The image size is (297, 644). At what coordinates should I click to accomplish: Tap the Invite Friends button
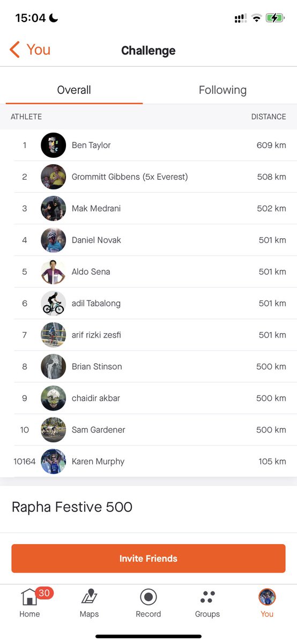(148, 559)
